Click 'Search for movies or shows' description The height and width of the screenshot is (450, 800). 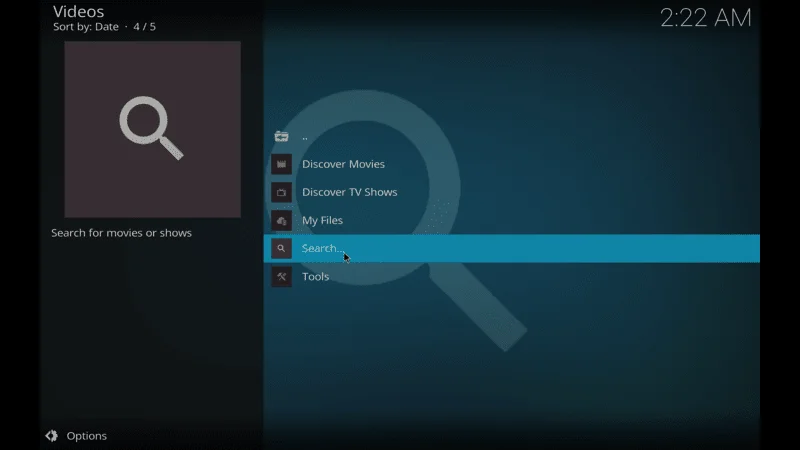click(121, 233)
